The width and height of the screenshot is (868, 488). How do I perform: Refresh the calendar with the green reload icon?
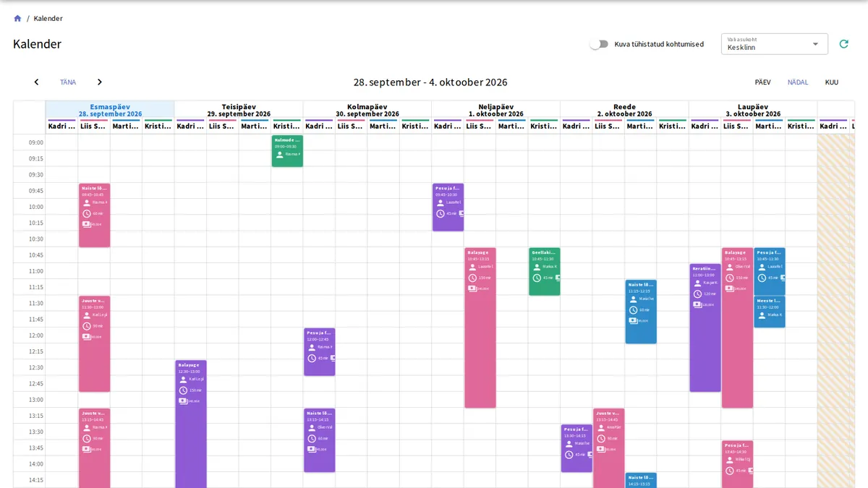[x=843, y=44]
